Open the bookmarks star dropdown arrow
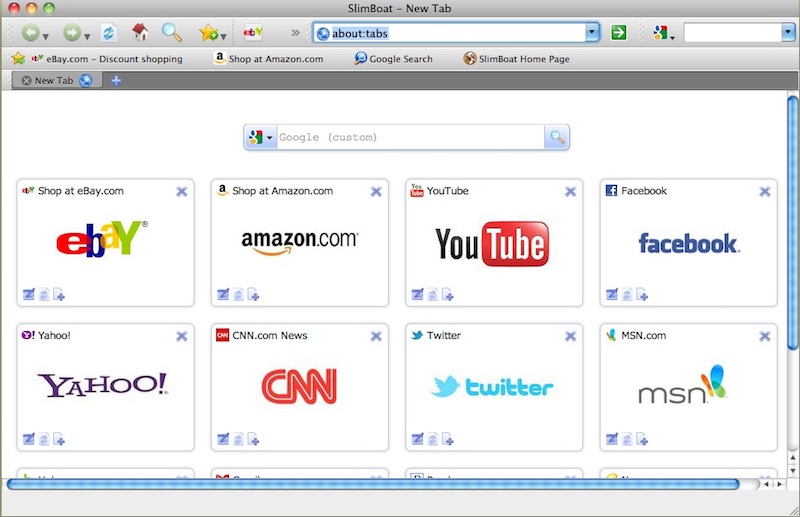 (222, 36)
